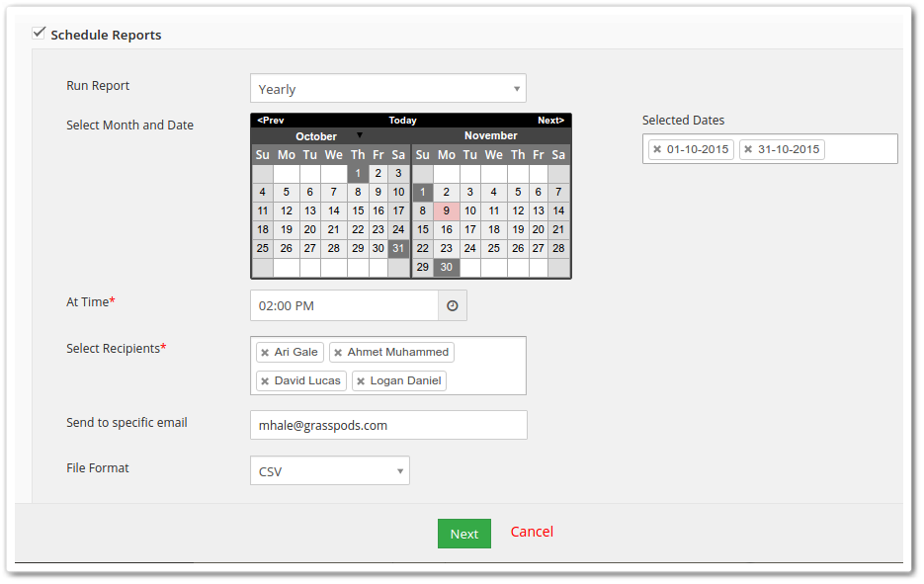This screenshot has width=924, height=584.
Task: Remove recipient Ahmet Muhammed
Action: click(x=338, y=353)
